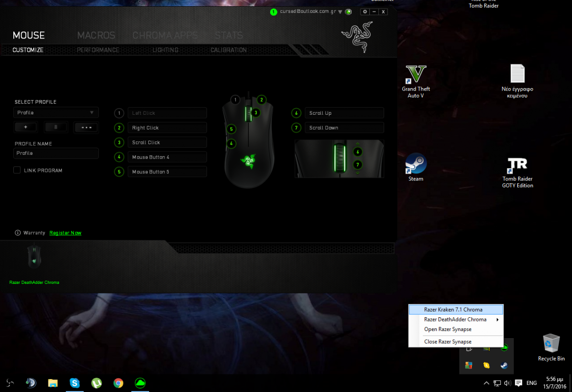Open Right Click button assignment
This screenshot has width=572, height=392.
[x=167, y=128]
